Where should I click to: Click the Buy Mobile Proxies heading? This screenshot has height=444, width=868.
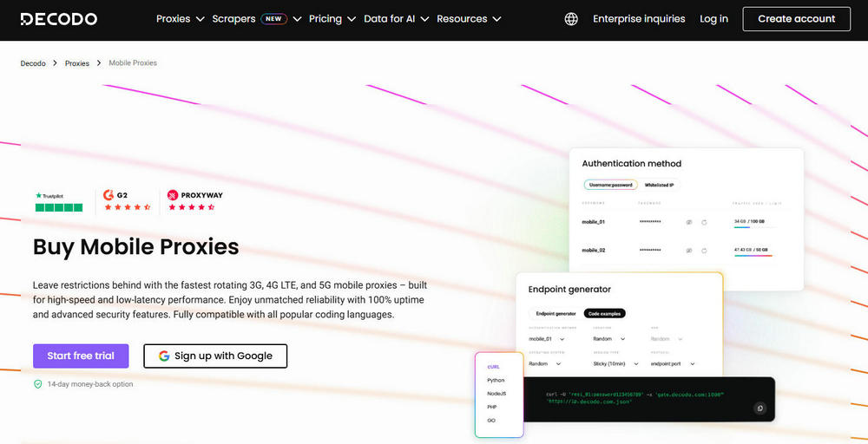(x=136, y=246)
